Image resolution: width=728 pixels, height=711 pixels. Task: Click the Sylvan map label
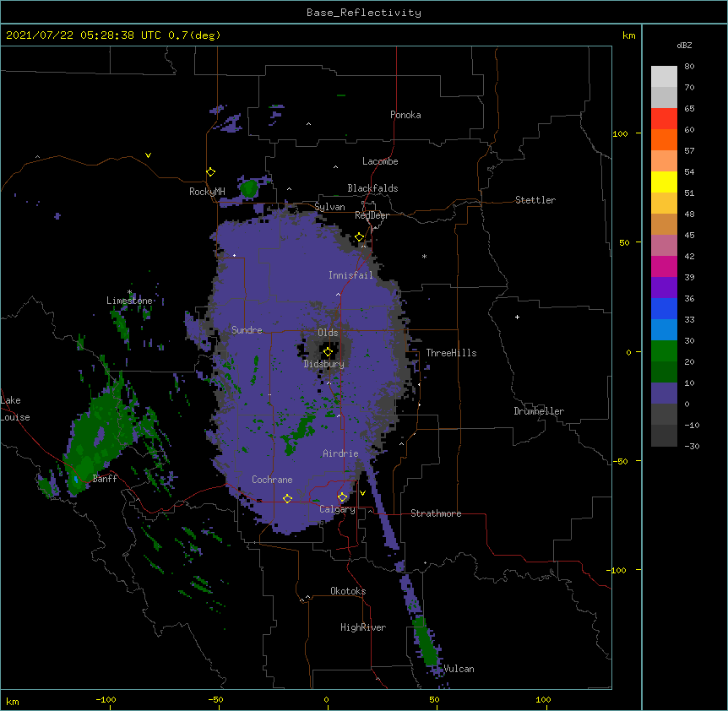click(x=329, y=207)
